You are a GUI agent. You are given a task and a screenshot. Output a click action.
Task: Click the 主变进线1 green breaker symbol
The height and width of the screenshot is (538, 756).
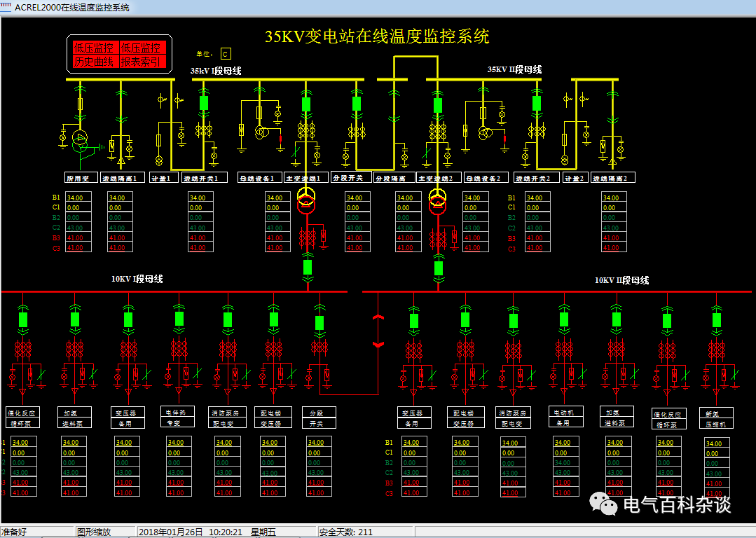305,104
